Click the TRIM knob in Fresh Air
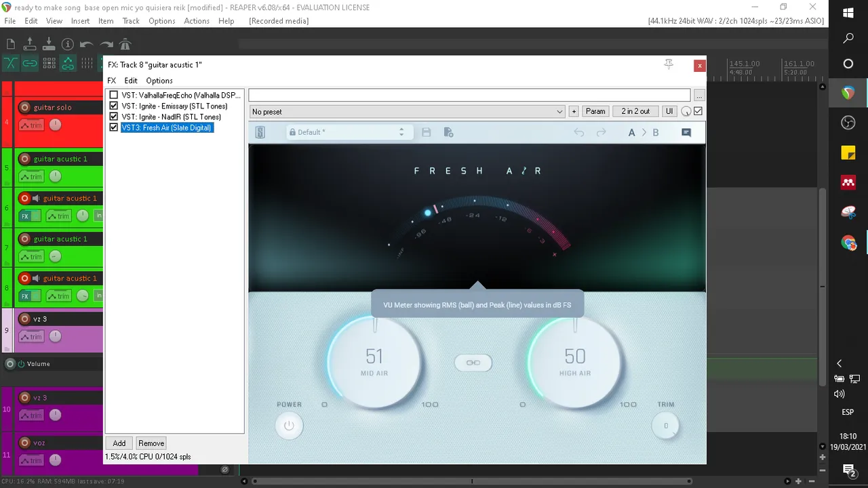 click(666, 426)
